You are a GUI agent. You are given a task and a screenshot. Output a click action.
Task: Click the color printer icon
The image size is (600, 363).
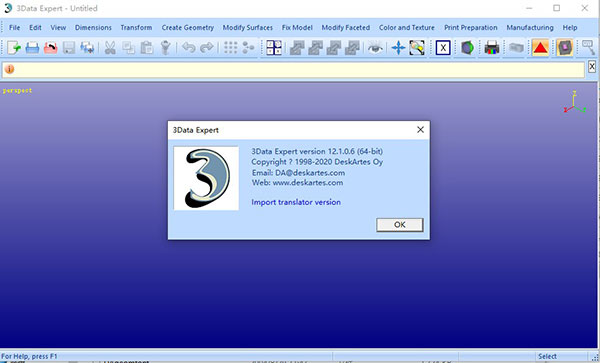click(x=492, y=48)
